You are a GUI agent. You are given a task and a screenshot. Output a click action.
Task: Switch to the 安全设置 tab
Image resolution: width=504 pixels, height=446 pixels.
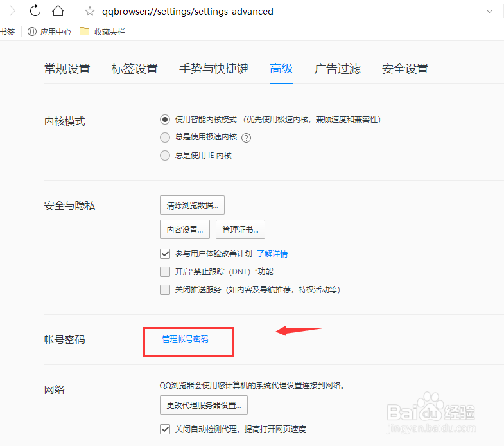[405, 69]
